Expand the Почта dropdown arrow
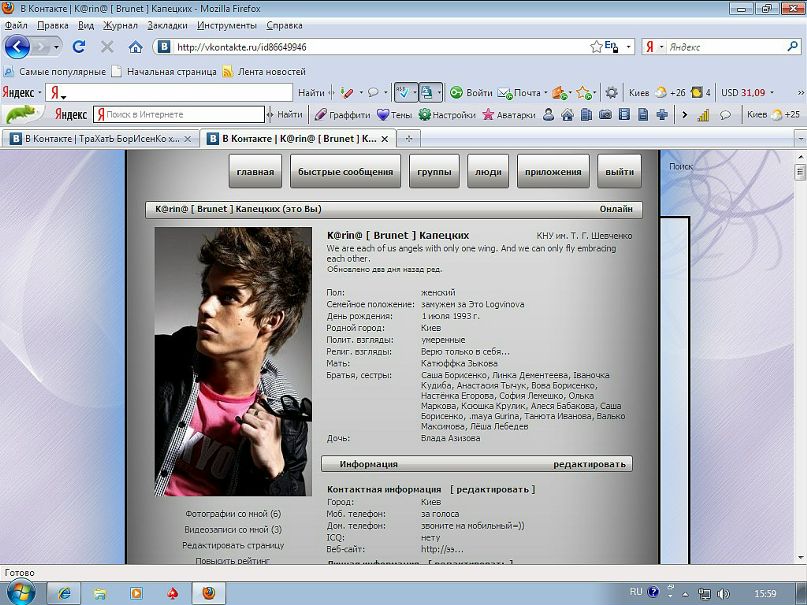 pos(545,93)
